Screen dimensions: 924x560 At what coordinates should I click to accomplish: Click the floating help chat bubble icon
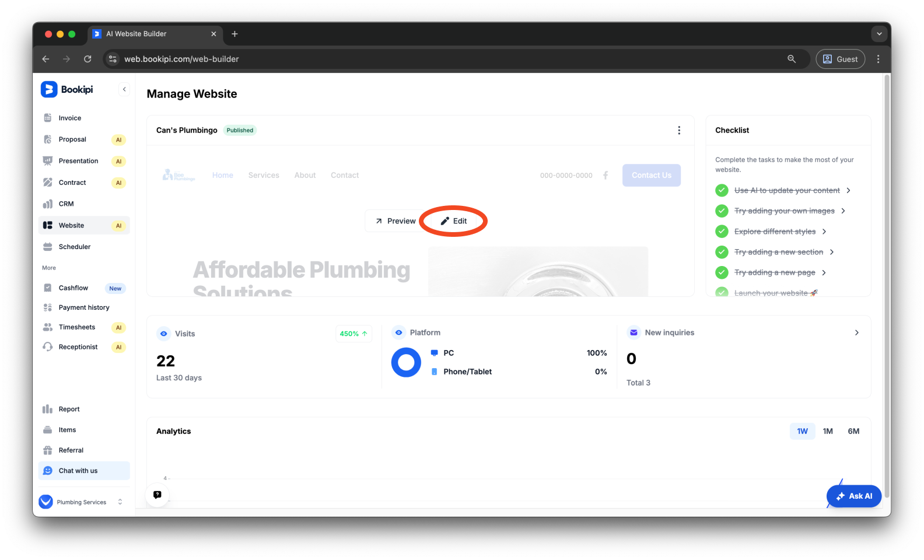[157, 495]
